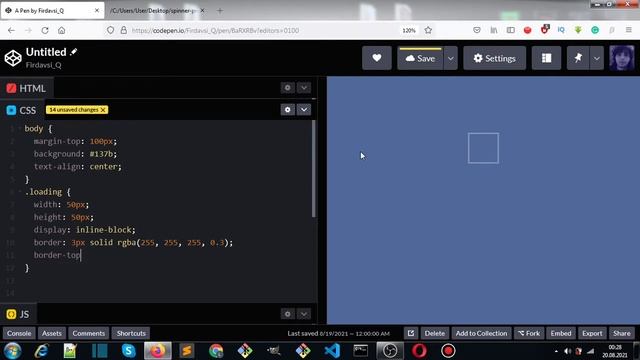Fold the body rule in the gutter
Screen dimensions: 640x360
pos(20,129)
